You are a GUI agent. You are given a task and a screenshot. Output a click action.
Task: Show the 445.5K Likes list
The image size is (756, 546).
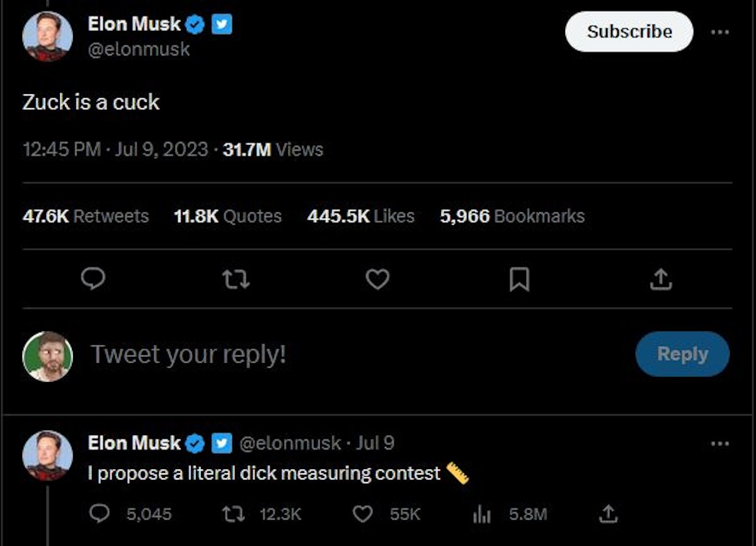[x=360, y=216]
